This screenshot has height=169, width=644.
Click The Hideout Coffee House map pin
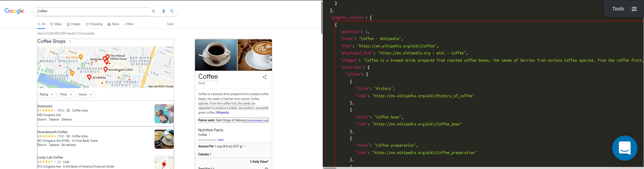107,56
